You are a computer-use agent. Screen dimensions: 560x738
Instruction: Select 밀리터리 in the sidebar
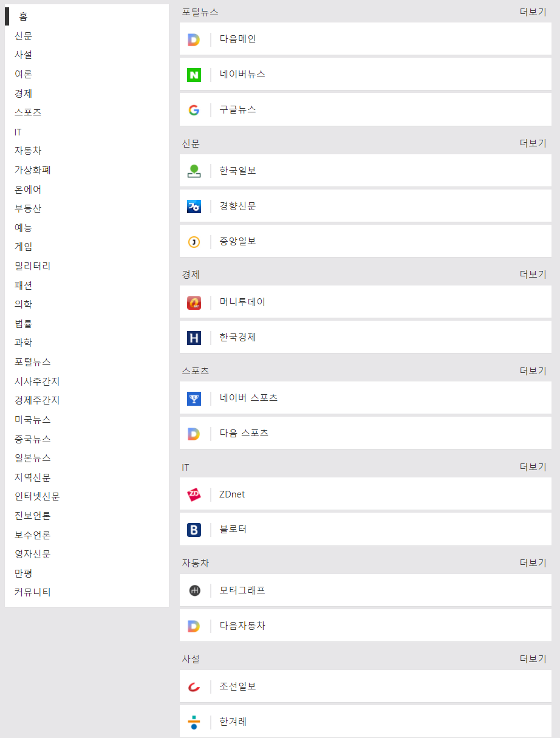click(x=33, y=266)
